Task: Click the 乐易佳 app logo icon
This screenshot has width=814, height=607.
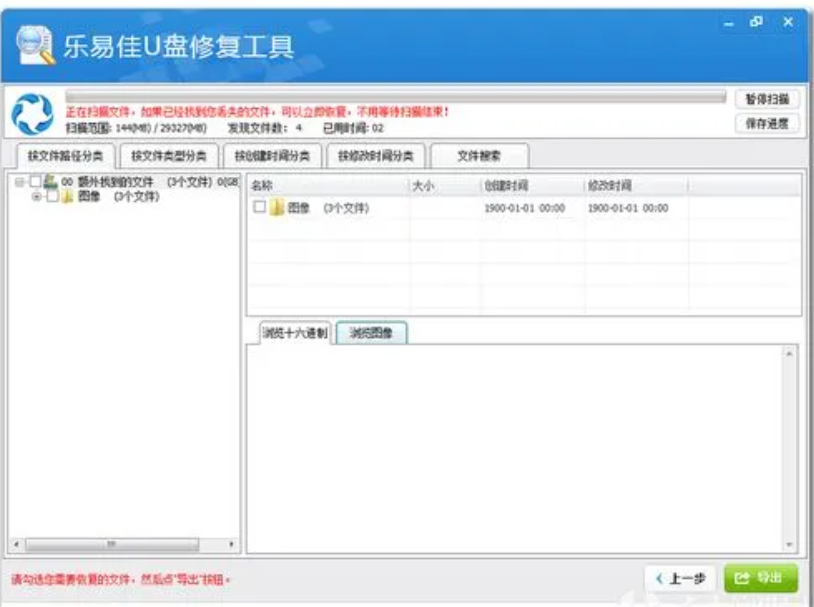Action: 34,46
